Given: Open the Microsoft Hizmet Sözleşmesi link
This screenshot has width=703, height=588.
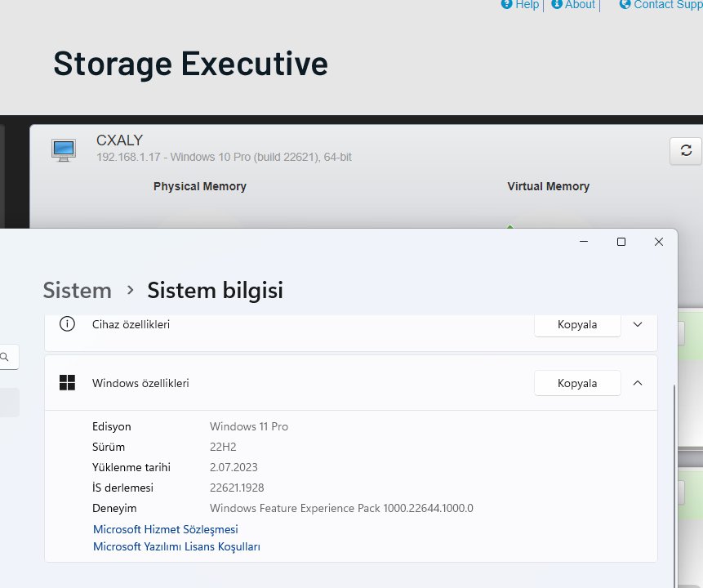Looking at the screenshot, I should (x=166, y=529).
